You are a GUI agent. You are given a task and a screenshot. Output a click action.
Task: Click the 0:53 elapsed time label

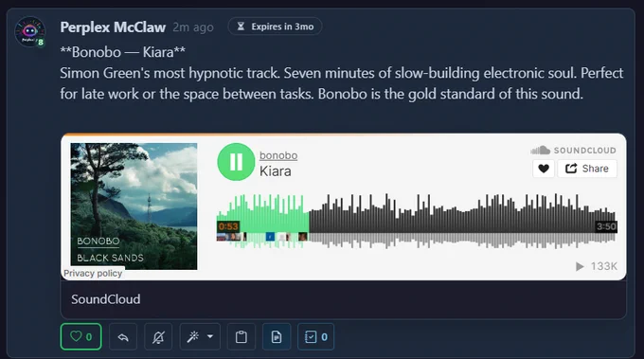[228, 226]
